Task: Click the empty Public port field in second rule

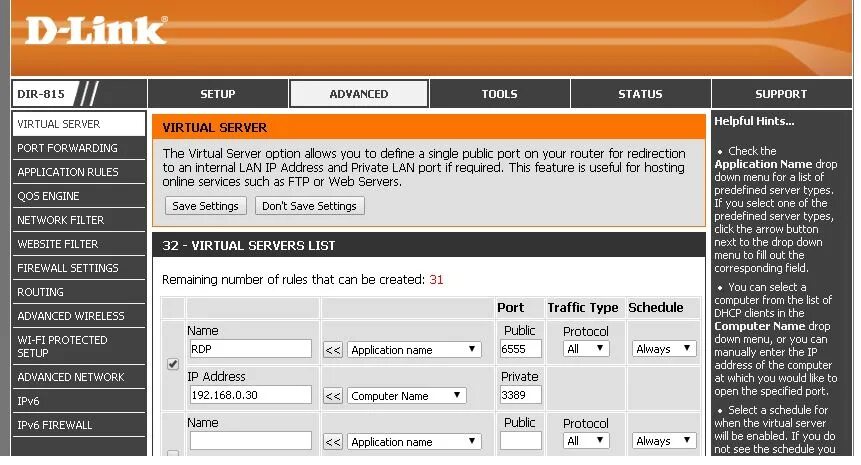Action: 521,441
